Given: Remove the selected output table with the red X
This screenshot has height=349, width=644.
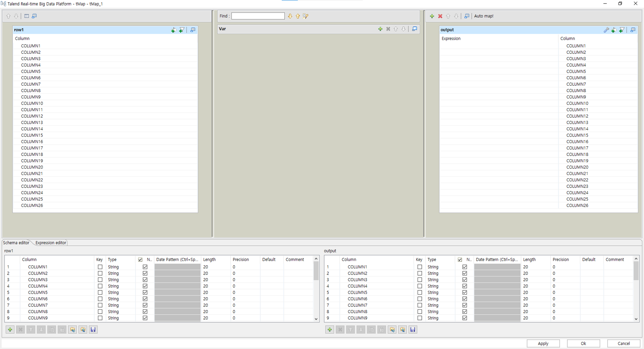Looking at the screenshot, I should point(440,16).
